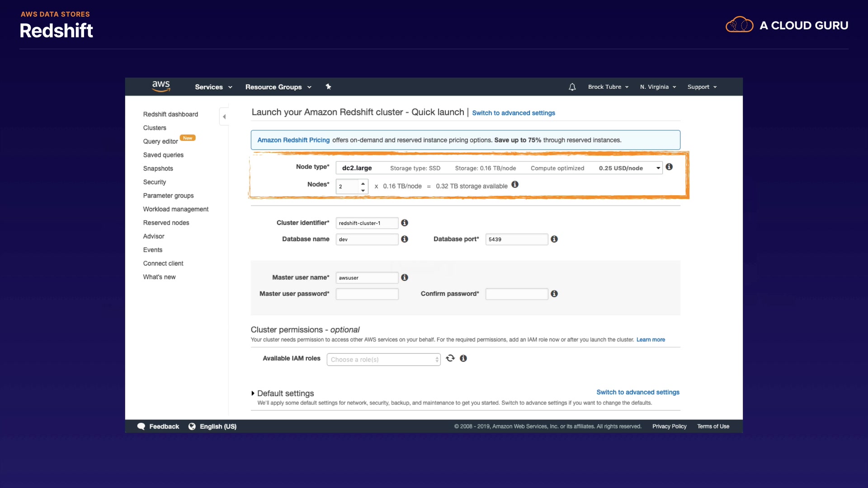Refresh the available IAM roles list
This screenshot has width=868, height=488.
tap(450, 358)
